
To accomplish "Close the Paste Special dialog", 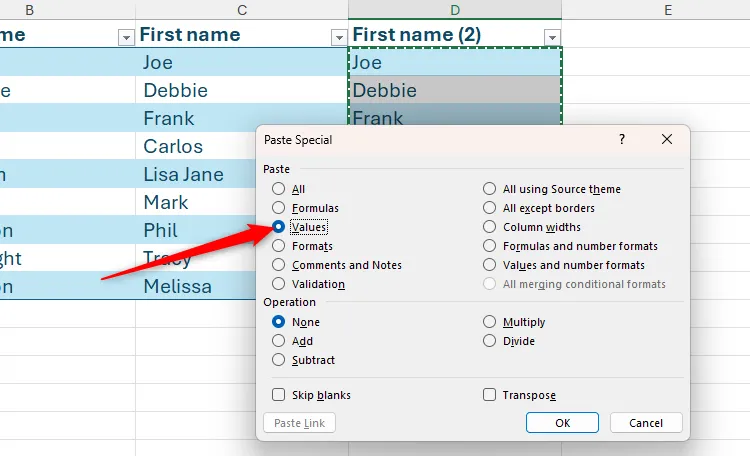I will (x=667, y=140).
